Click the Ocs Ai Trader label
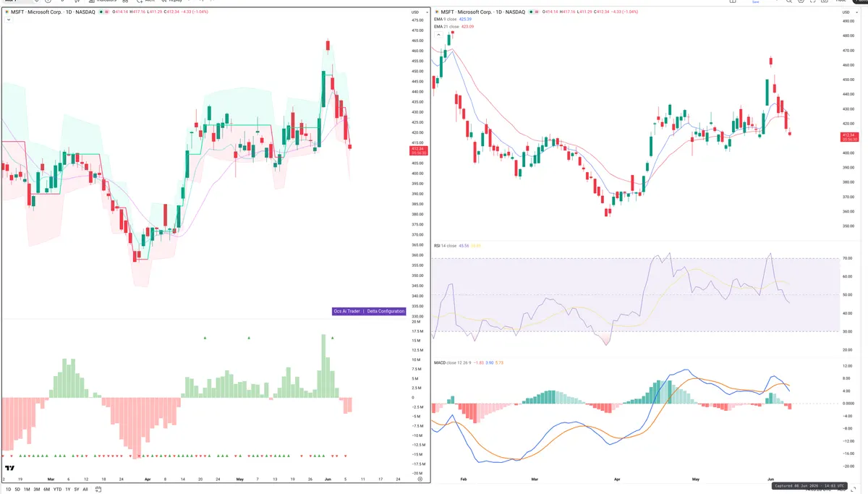This screenshot has height=494, width=868. point(346,311)
